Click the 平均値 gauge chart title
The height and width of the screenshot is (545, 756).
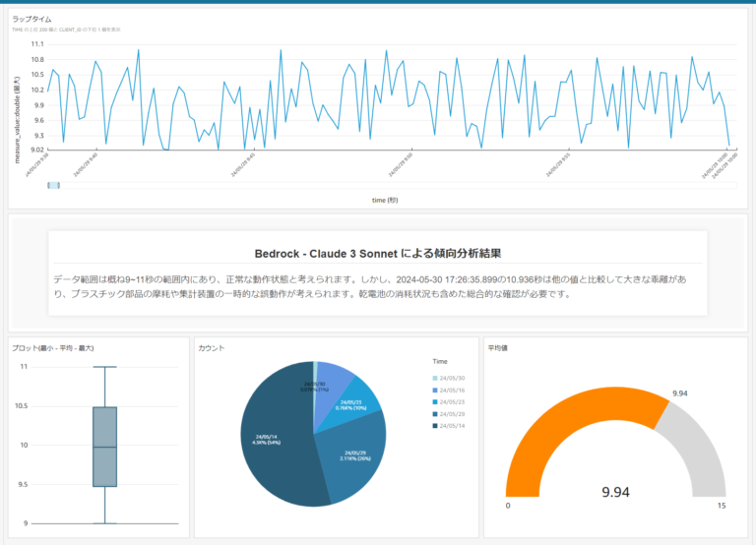497,348
